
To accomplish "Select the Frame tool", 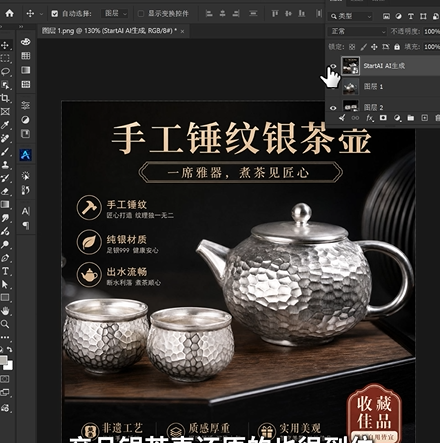I will point(5,112).
